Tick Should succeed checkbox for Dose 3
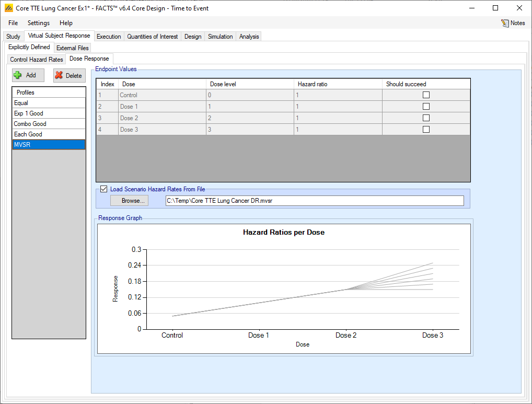The image size is (532, 404). tap(426, 130)
